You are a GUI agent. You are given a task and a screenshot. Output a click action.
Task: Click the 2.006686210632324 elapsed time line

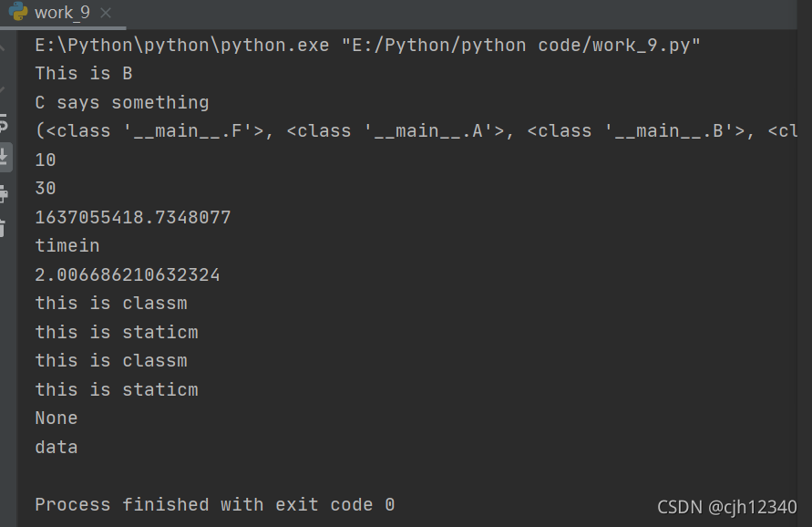128,274
